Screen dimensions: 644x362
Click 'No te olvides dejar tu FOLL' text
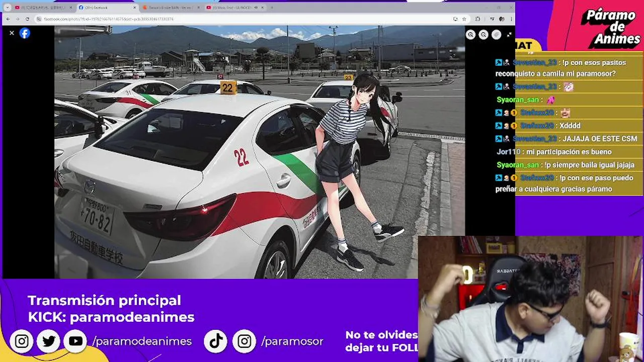(381, 341)
